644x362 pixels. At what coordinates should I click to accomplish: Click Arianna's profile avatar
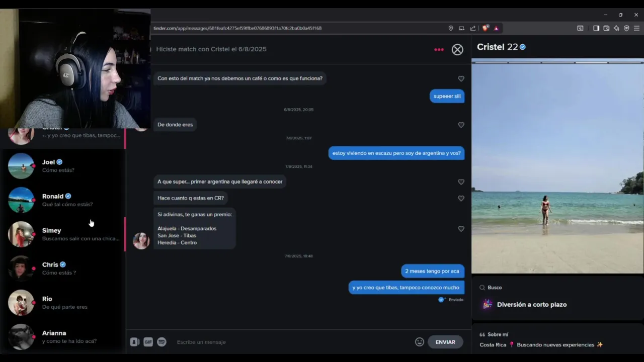[21, 337]
